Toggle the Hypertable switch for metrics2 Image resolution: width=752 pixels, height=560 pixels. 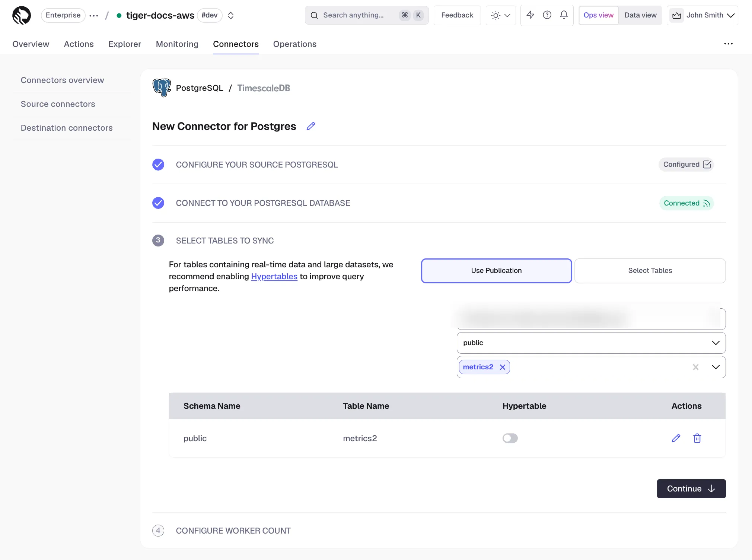[x=510, y=438]
